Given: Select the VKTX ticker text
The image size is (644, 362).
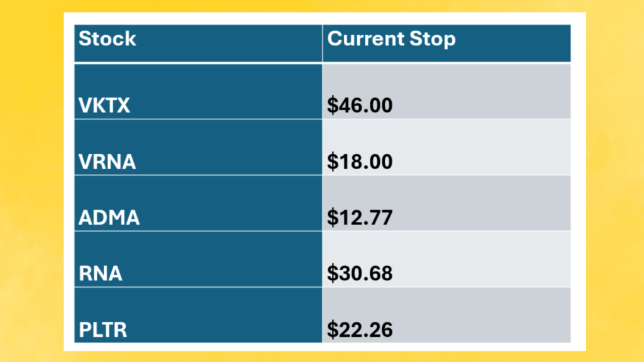Looking at the screenshot, I should (x=104, y=106).
